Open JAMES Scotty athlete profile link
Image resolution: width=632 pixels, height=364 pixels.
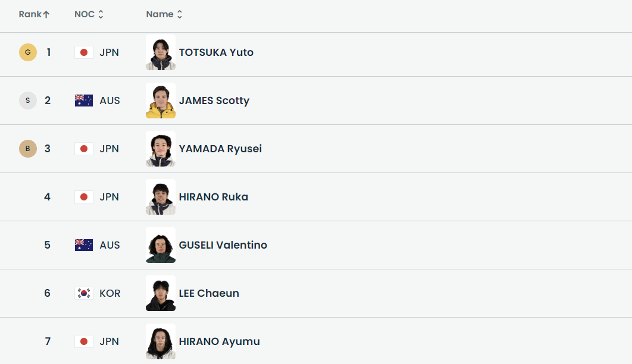click(x=214, y=101)
